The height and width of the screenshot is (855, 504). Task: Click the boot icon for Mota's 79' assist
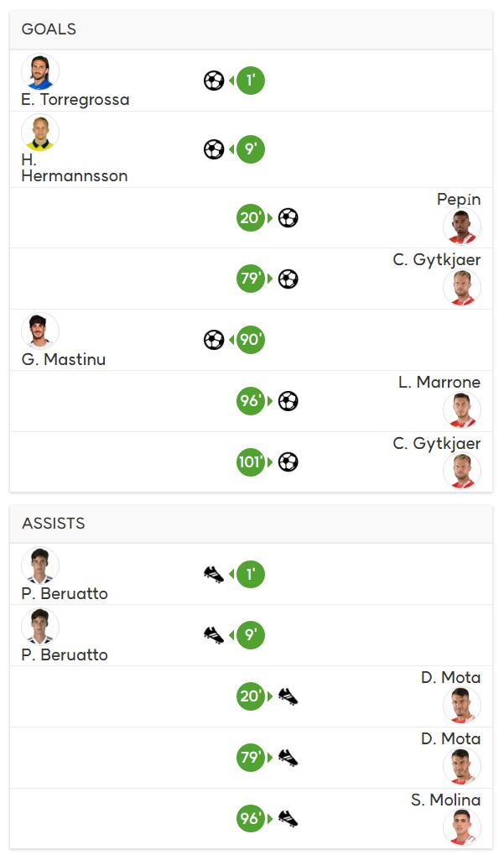point(288,758)
